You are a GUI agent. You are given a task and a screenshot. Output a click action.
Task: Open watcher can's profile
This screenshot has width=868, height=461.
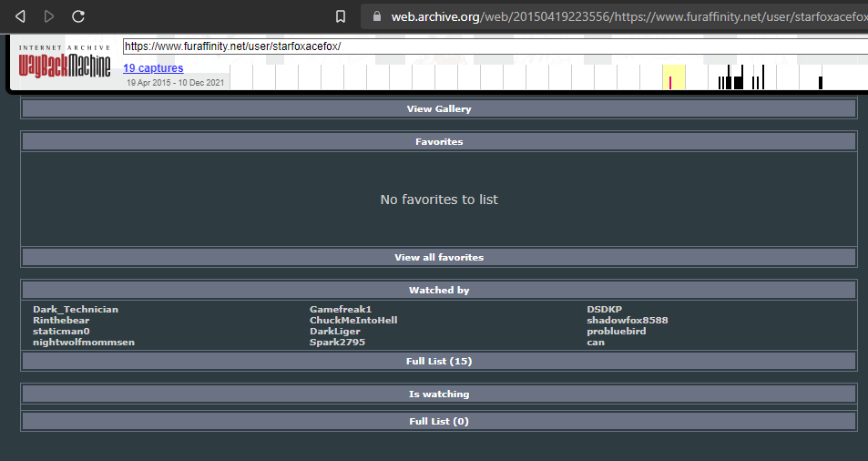click(596, 343)
